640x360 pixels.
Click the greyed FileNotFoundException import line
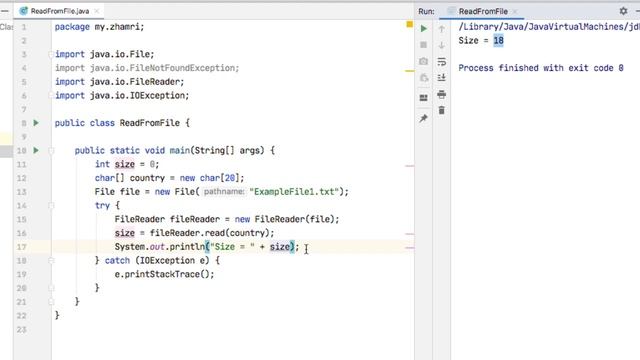(x=147, y=68)
